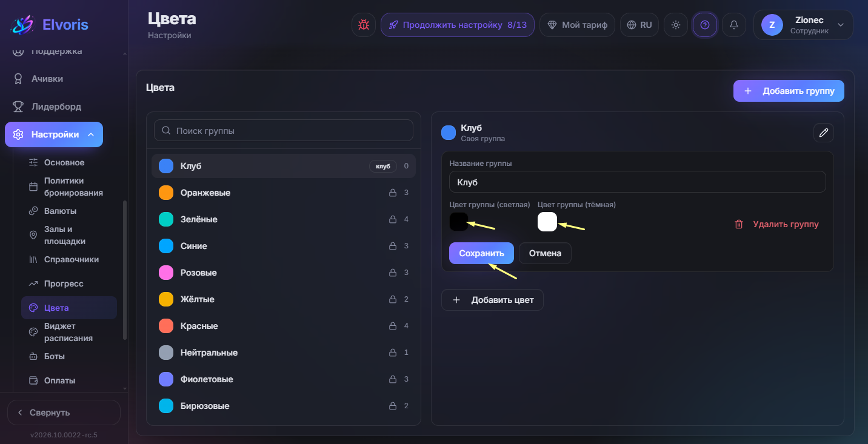
Task: Go to Основное settings
Action: tap(64, 162)
